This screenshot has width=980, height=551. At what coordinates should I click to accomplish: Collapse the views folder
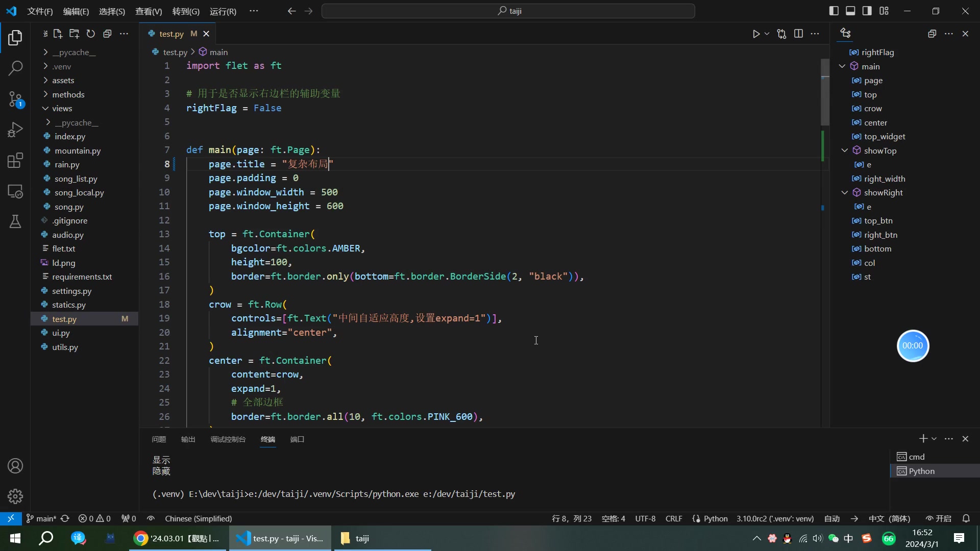click(62, 108)
